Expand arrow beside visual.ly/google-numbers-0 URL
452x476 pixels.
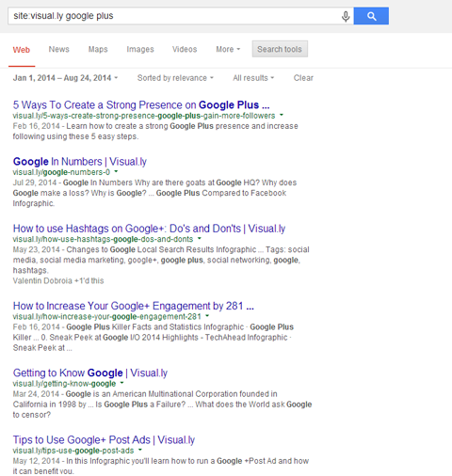click(x=116, y=171)
